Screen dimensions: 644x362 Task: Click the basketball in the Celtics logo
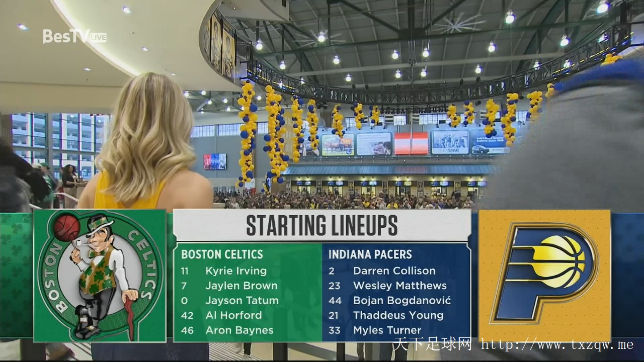(67, 228)
